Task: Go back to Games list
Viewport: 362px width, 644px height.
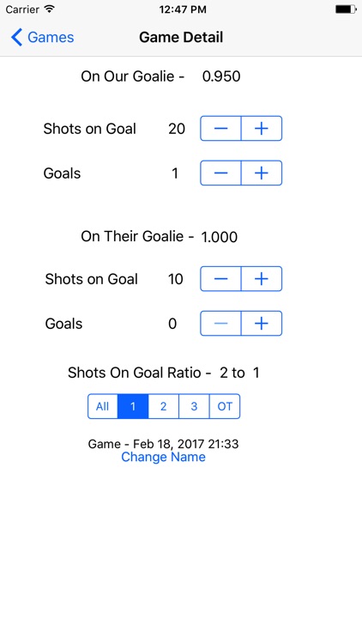Action: click(42, 38)
